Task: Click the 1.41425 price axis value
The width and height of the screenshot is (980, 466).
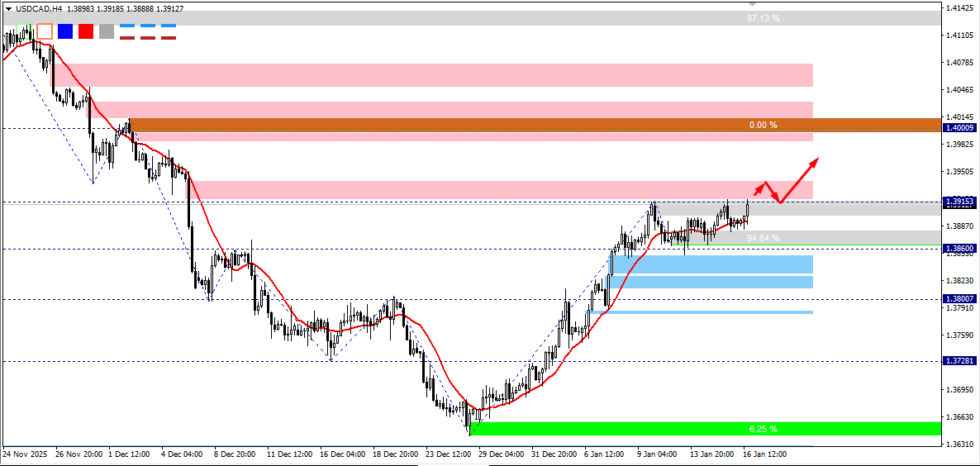Action: tap(961, 8)
